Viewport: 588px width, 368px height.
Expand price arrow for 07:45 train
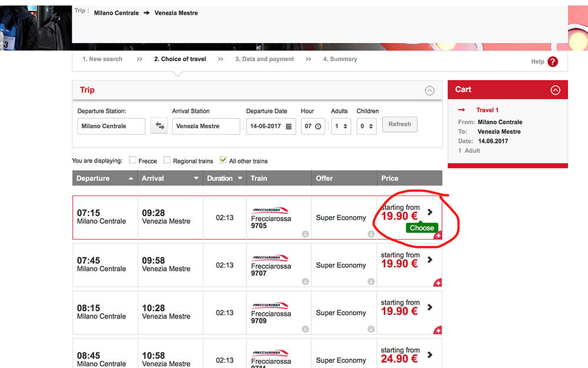(x=430, y=260)
